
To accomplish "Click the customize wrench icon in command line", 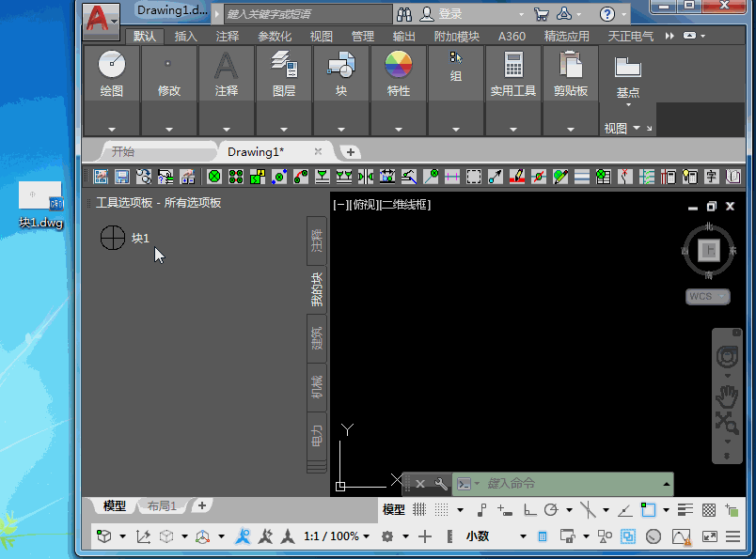I will pos(441,484).
